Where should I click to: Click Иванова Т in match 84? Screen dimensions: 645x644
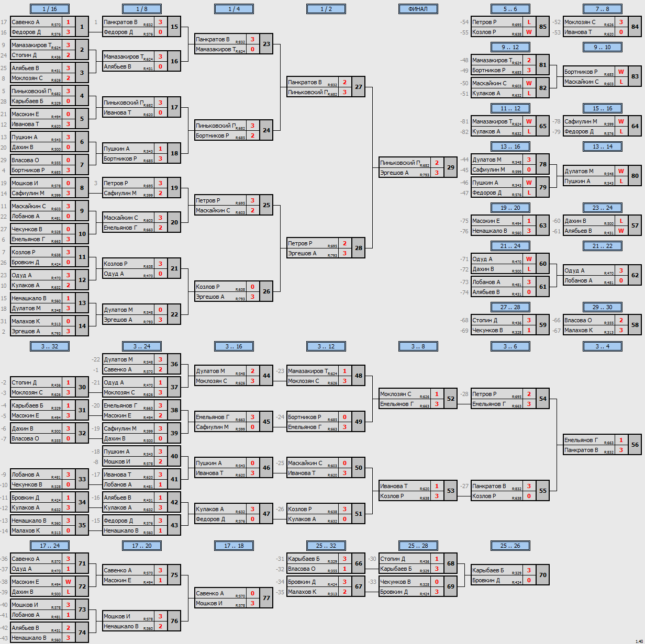click(578, 32)
